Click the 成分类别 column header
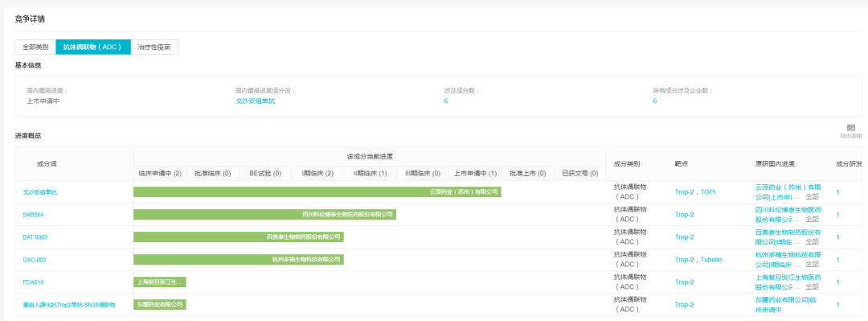868x321 pixels. coord(627,164)
